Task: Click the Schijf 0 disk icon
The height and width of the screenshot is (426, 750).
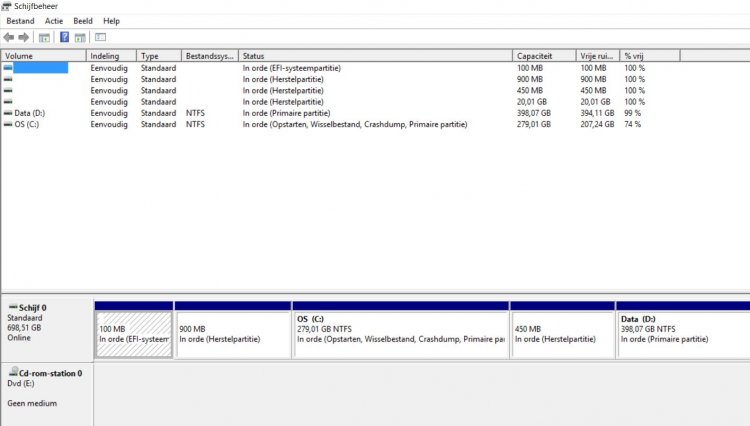Action: click(12, 307)
